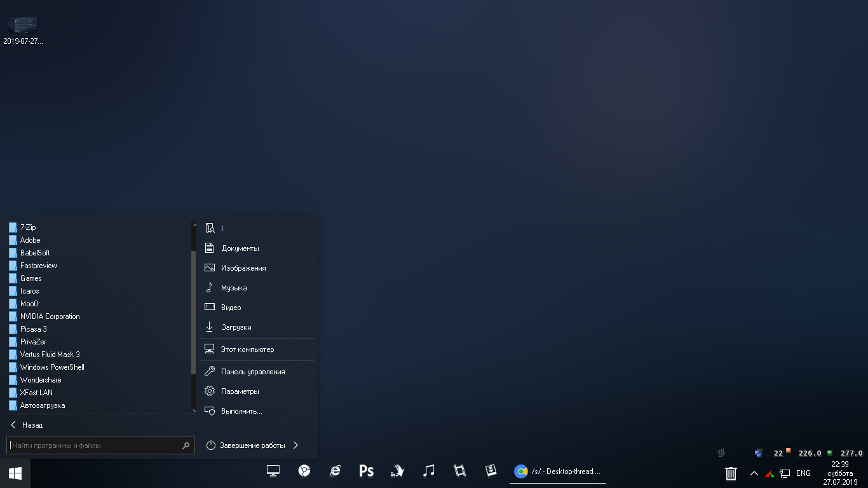Click the music note taskbar icon
The image size is (868, 488).
coord(429,471)
